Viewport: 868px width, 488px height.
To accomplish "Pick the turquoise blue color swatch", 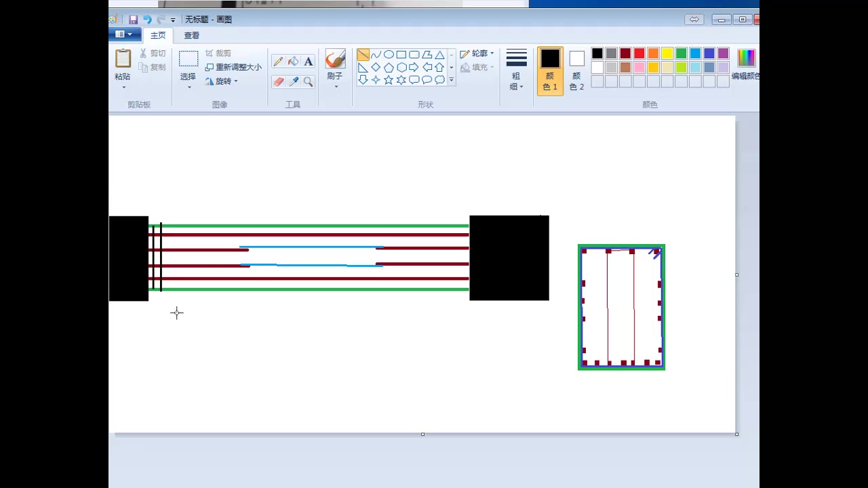I will 695,54.
